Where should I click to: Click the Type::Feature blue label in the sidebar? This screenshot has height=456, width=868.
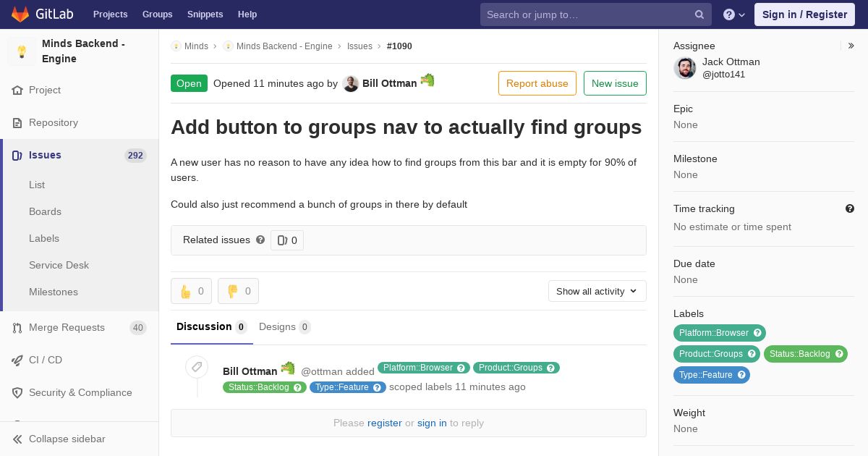coord(712,375)
